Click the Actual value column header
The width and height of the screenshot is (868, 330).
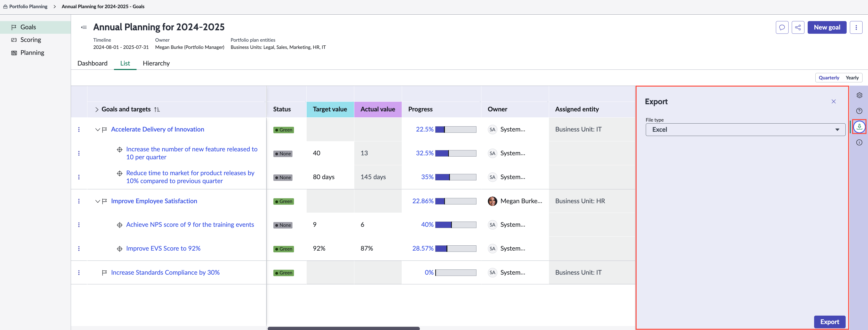(378, 109)
